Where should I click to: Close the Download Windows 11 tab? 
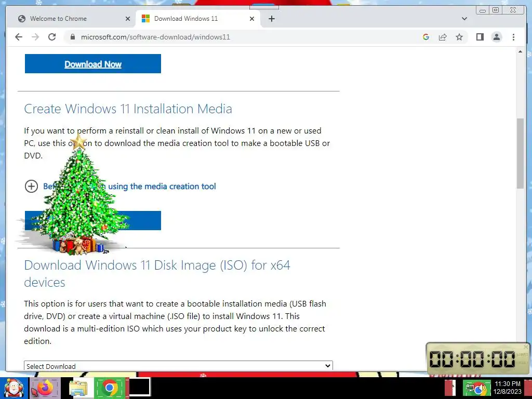point(252,19)
